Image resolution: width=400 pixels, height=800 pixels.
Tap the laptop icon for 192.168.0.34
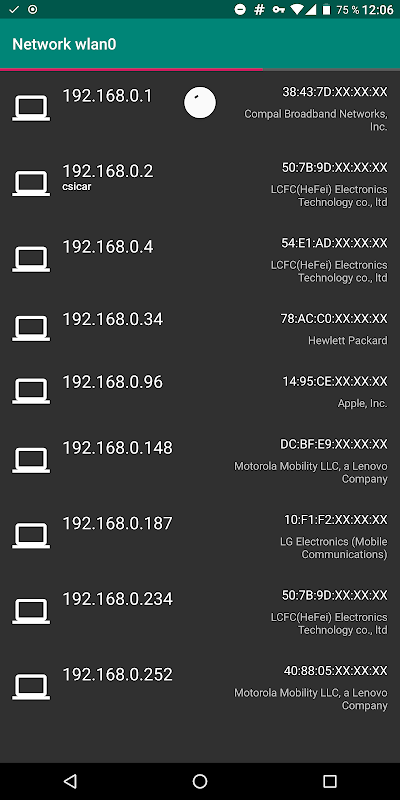point(31,328)
